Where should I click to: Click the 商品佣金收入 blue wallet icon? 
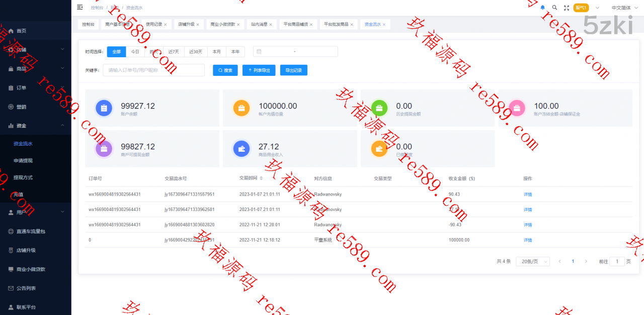coord(241,149)
